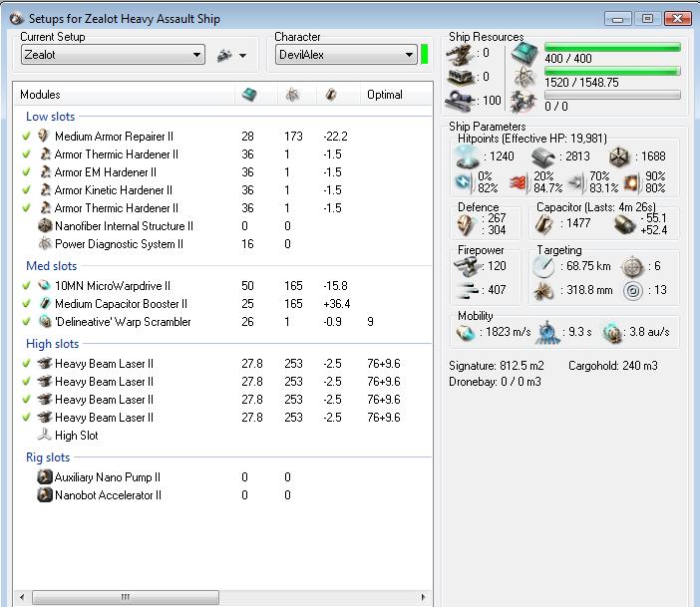Toggle the 'Delineative' Warp Scrambler checkmark
The width and height of the screenshot is (700, 607).
point(26,321)
